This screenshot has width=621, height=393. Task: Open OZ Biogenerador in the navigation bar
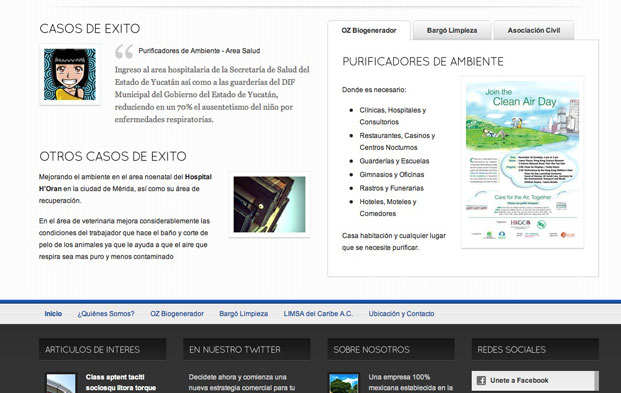click(177, 314)
